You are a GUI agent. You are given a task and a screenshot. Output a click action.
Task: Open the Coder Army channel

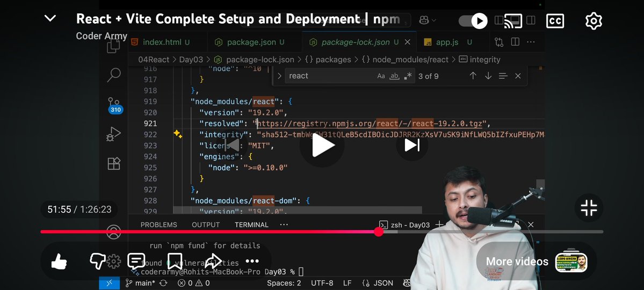102,36
